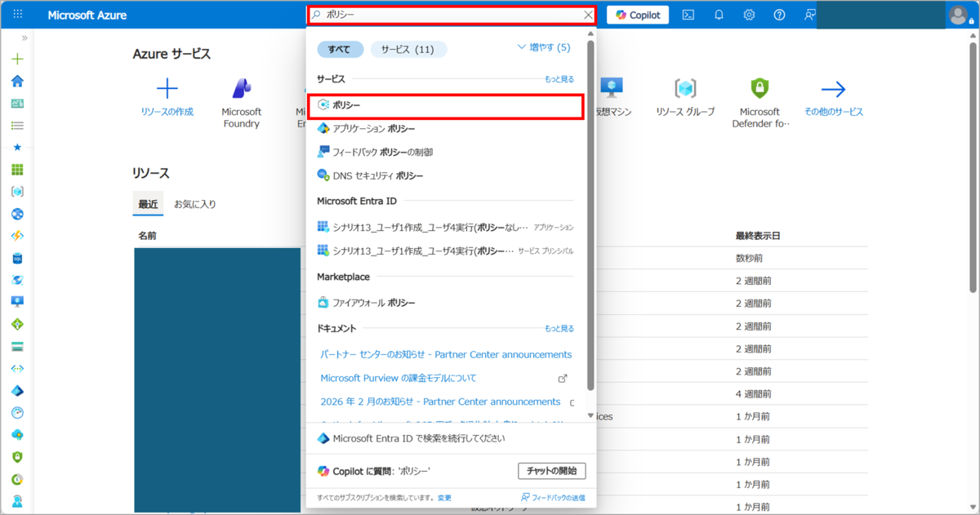Open Microsoft Purview の課金モデルについて link

click(399, 378)
